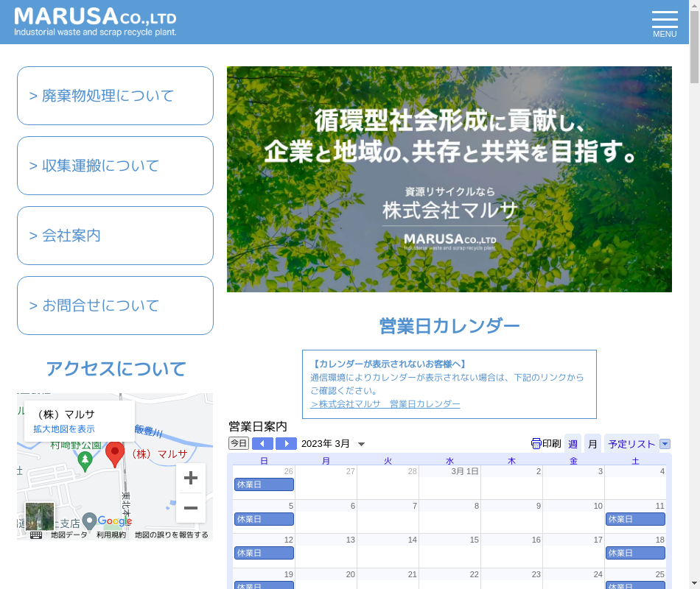Click date number 6 in calendar

click(353, 506)
